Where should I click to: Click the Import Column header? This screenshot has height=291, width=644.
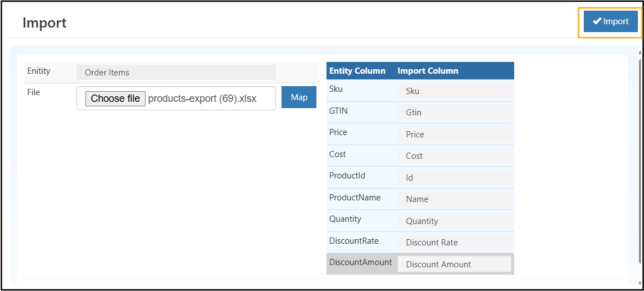(x=428, y=71)
